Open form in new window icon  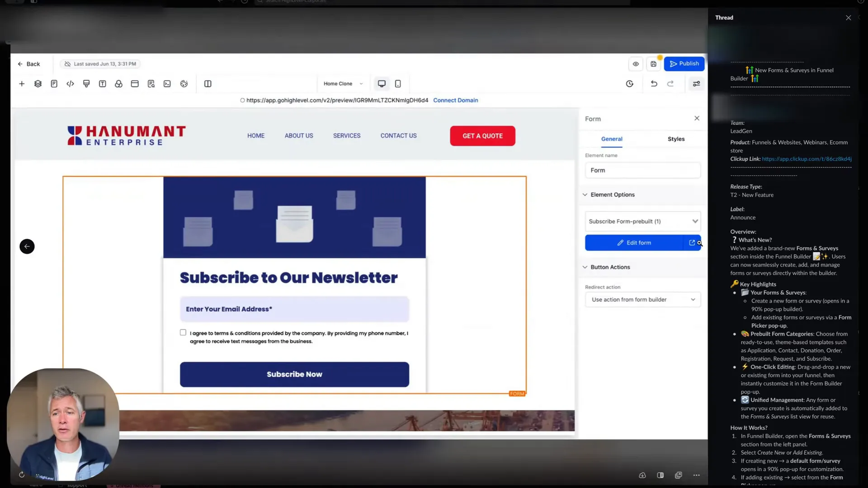click(692, 243)
